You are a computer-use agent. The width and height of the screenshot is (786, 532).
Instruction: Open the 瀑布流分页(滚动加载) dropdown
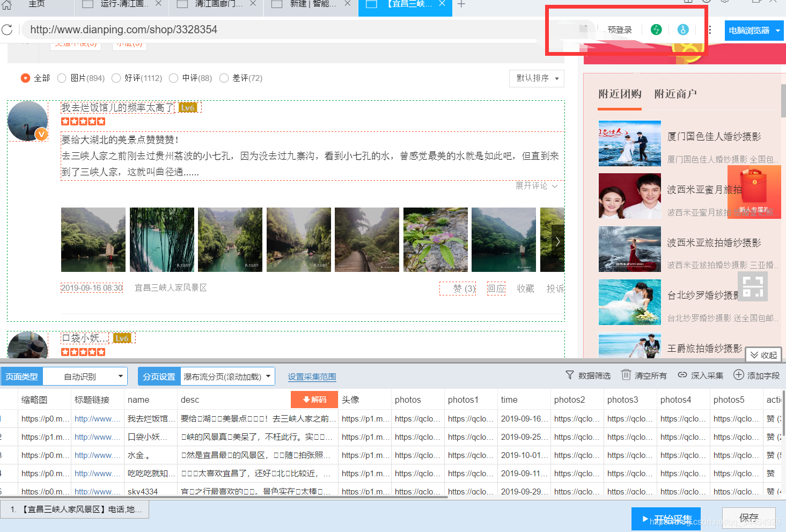click(x=227, y=376)
